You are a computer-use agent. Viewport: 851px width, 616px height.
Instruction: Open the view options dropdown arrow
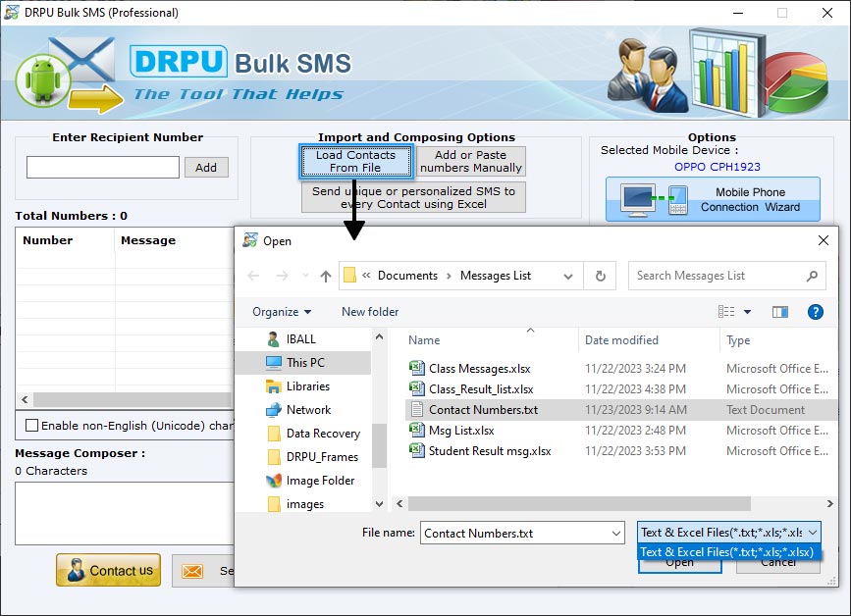coord(747,312)
